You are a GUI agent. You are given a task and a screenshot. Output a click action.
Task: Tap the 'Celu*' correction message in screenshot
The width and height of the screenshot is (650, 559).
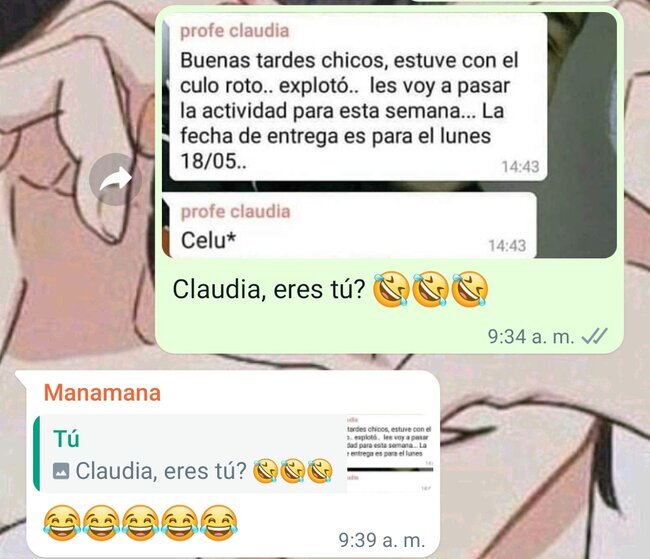pyautogui.click(x=209, y=240)
